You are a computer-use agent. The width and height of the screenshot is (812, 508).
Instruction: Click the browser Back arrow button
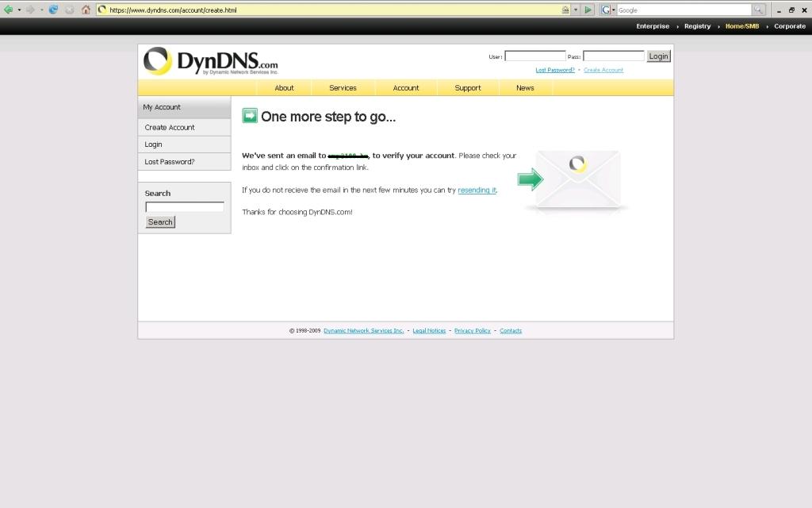point(8,10)
